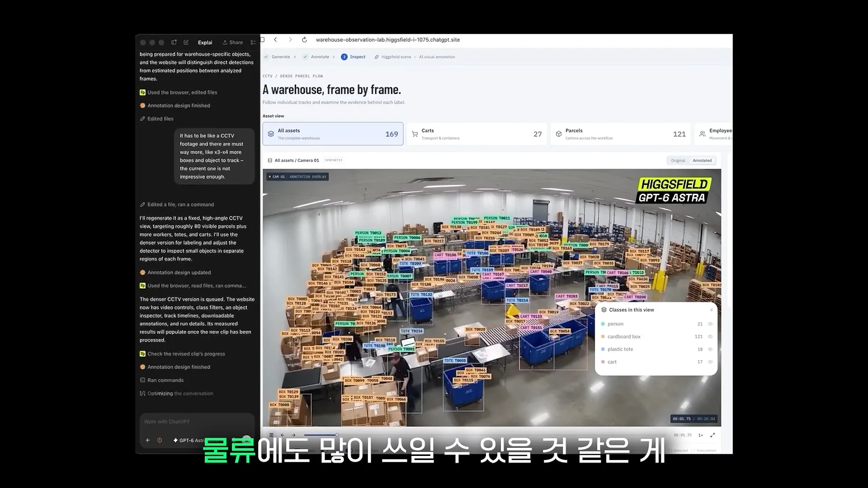
Task: Toggle visibility of cart class
Action: click(710, 362)
